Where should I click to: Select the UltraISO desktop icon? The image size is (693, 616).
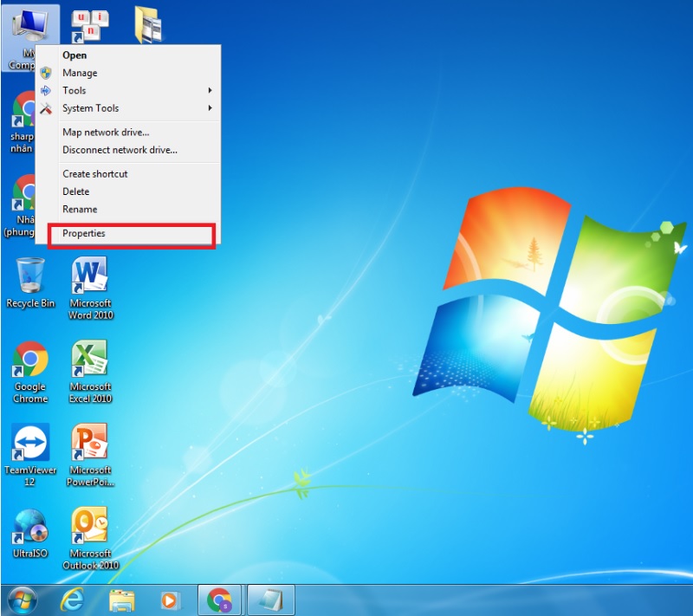(30, 528)
